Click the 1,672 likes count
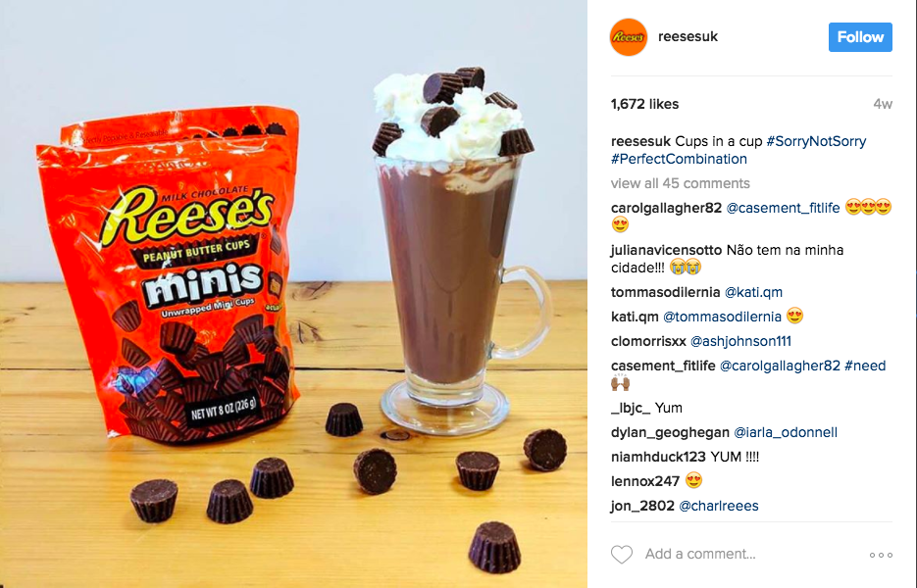This screenshot has width=917, height=588. [645, 104]
